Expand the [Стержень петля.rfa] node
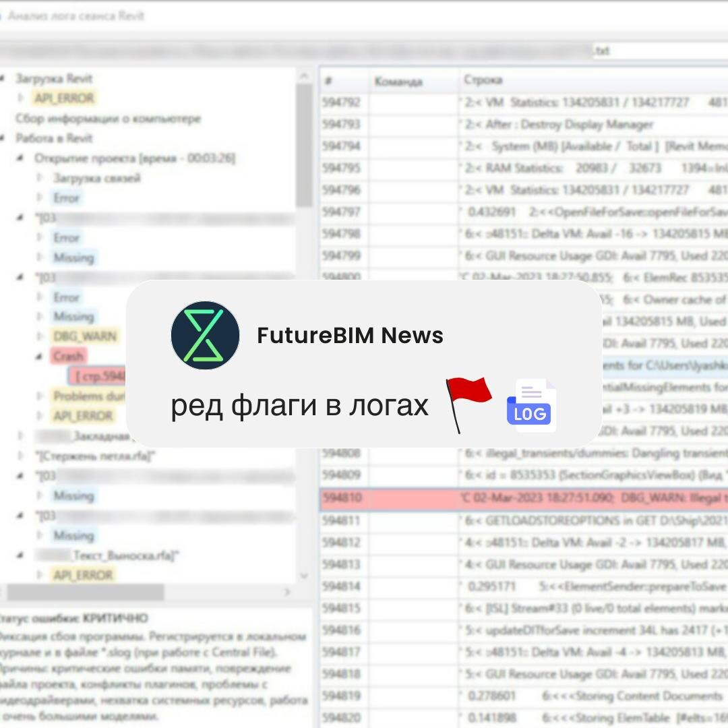This screenshot has width=728, height=728. pyautogui.click(x=20, y=456)
